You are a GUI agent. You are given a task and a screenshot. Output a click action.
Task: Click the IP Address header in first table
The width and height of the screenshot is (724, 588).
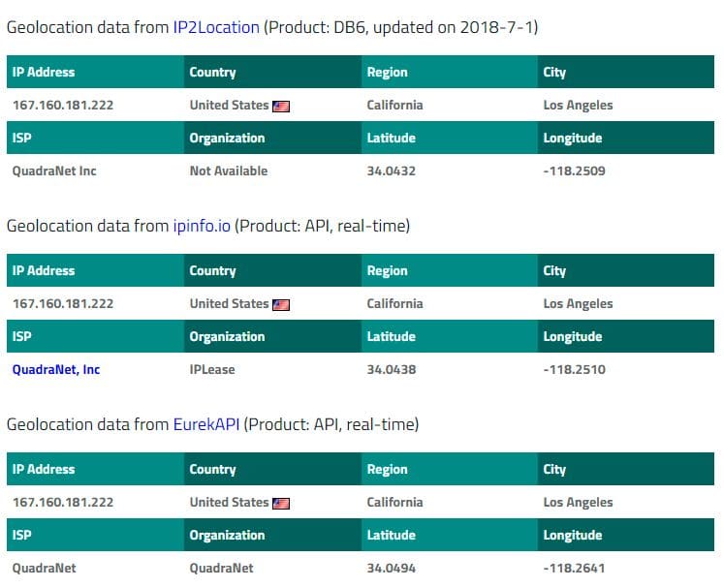pos(44,72)
